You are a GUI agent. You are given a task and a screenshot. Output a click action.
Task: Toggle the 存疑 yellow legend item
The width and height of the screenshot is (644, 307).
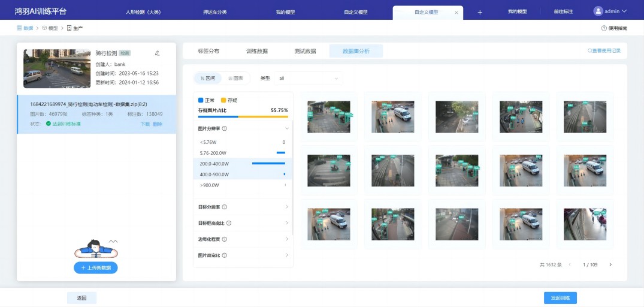click(x=229, y=100)
